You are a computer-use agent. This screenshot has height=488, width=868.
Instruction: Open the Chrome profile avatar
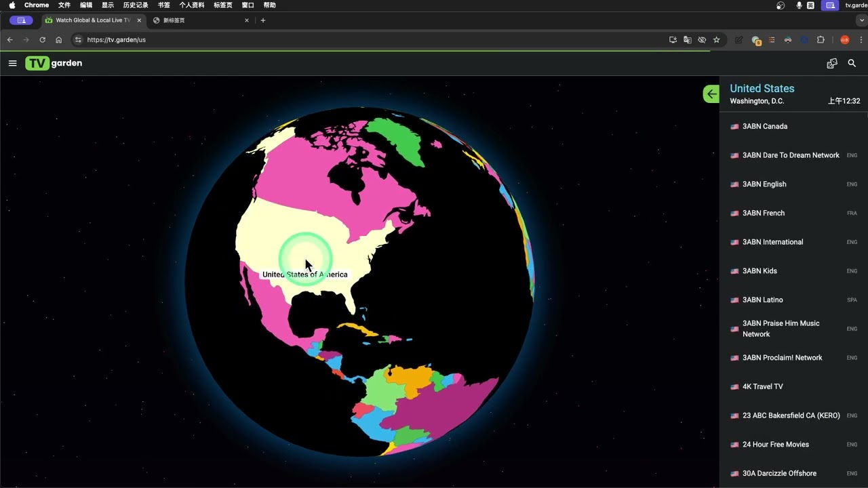[x=845, y=40]
